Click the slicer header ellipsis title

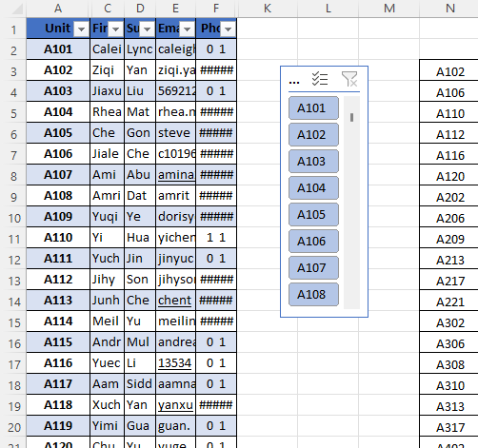(x=294, y=83)
